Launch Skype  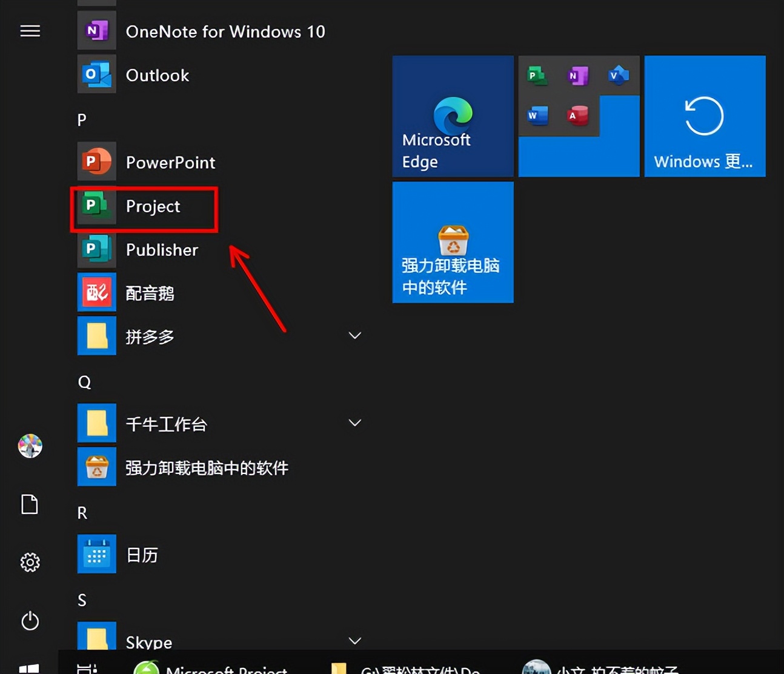point(148,642)
